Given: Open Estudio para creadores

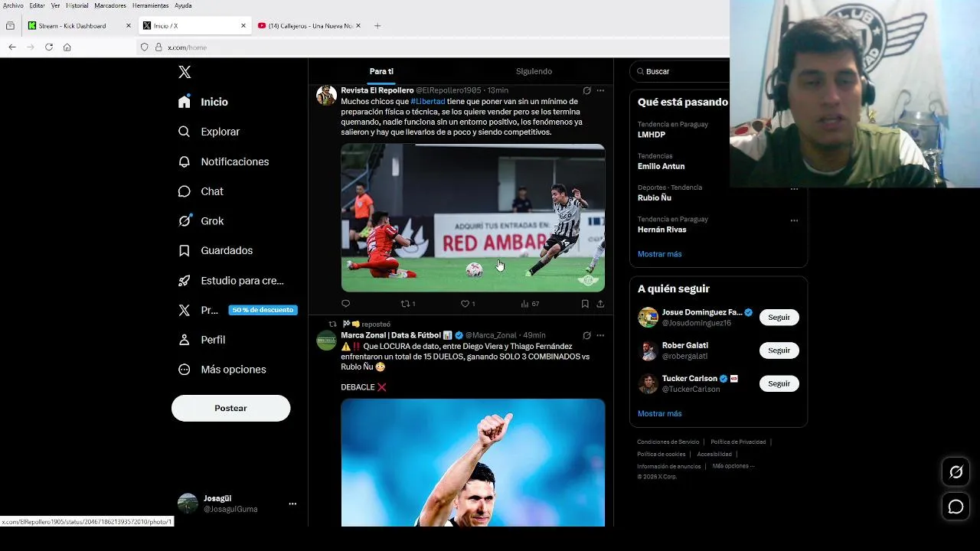Looking at the screenshot, I should [x=230, y=281].
